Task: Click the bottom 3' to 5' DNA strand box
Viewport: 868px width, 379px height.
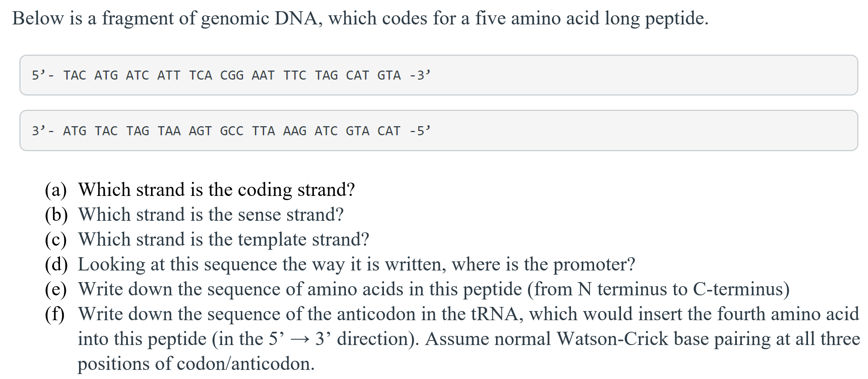Action: (x=439, y=130)
